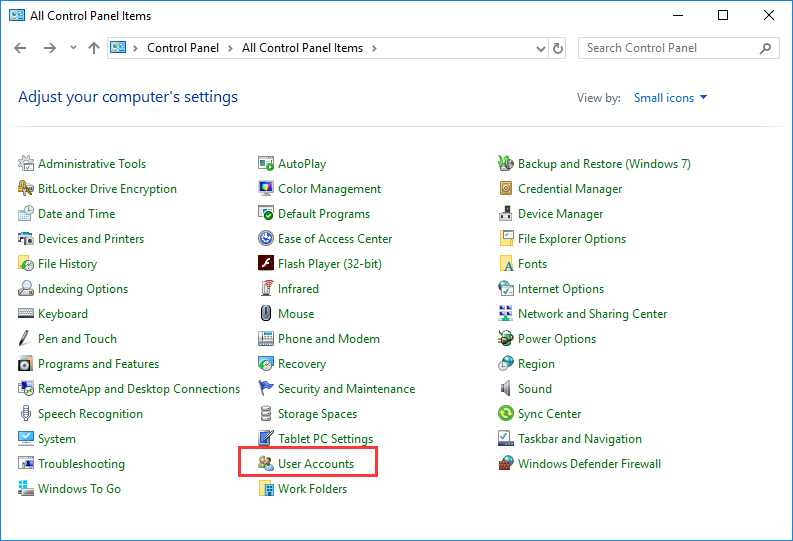Screen dimensions: 793x541
Task: Click the Ease of Access Center icon
Action: pyautogui.click(x=266, y=238)
